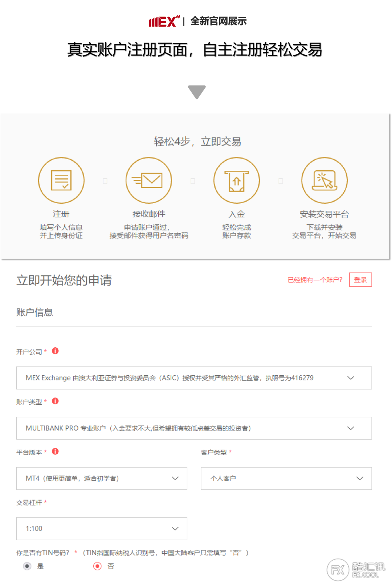Open the 开户公司 MEX Exchange dropdown
This screenshot has height=586, width=392.
194,378
